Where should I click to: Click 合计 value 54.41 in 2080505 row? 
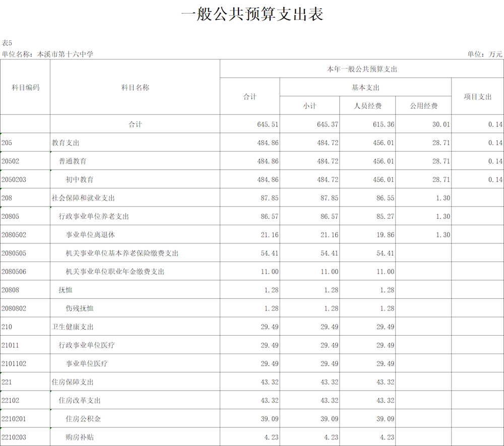click(x=270, y=253)
